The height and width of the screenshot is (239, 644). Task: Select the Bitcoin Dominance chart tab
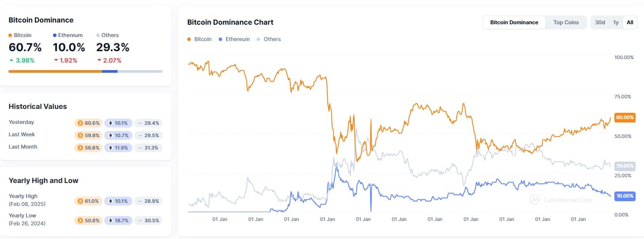coord(514,22)
